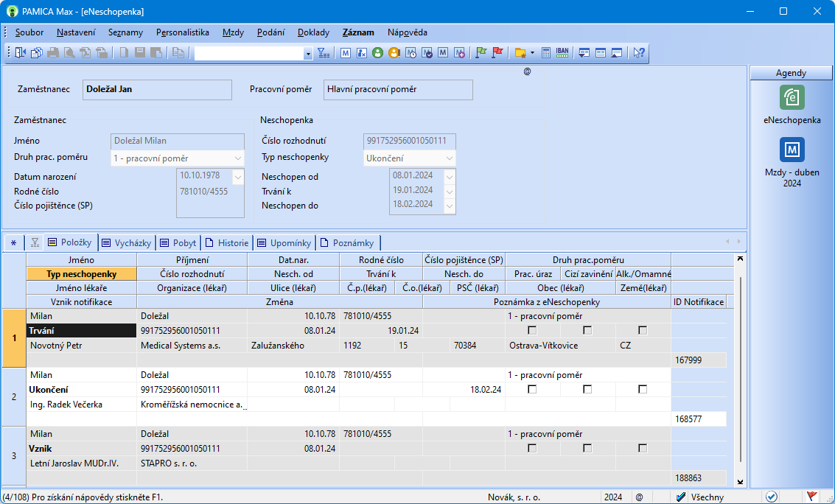
Task: Open the Druh prac. poměru dropdown
Action: tap(237, 158)
